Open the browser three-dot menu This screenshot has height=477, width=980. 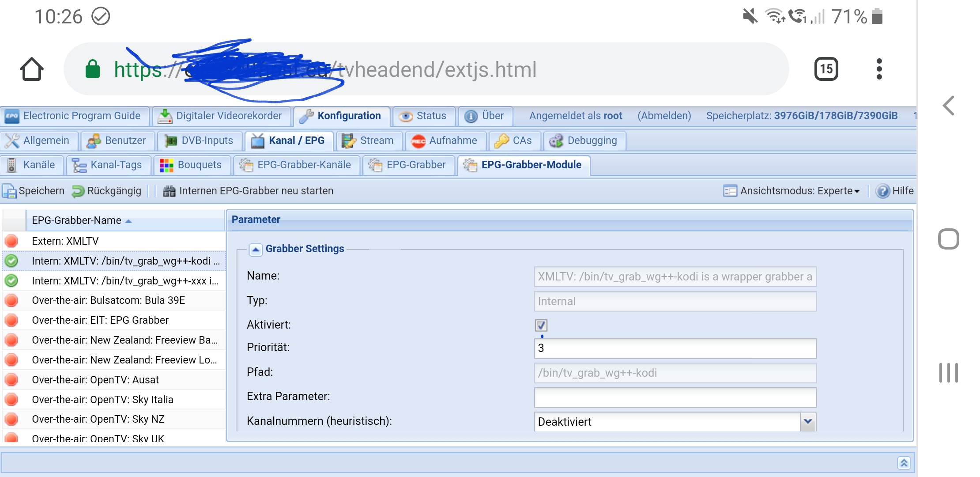879,69
